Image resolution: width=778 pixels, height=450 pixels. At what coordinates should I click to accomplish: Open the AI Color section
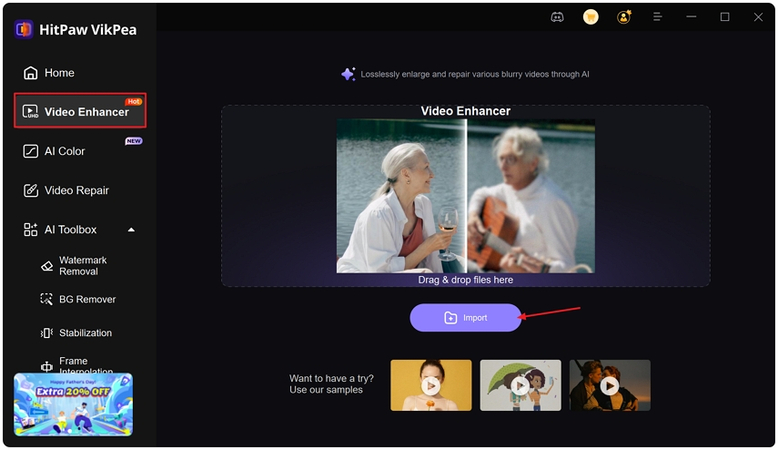(64, 151)
